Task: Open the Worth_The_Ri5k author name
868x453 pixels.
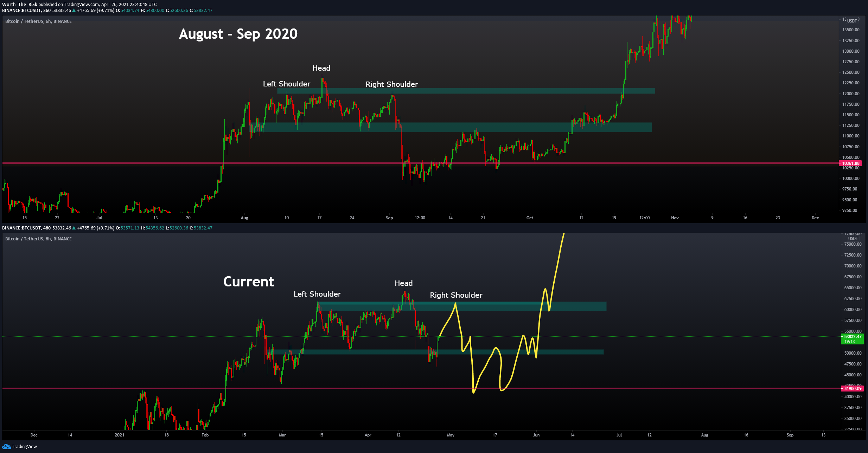Action: click(20, 5)
